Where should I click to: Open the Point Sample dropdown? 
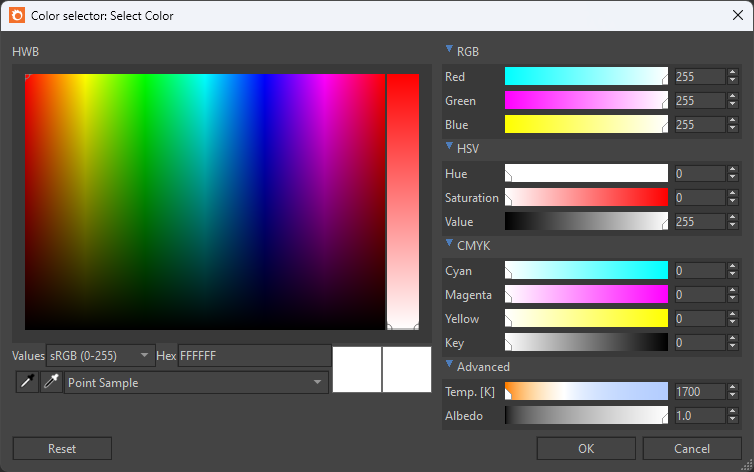[x=196, y=383]
